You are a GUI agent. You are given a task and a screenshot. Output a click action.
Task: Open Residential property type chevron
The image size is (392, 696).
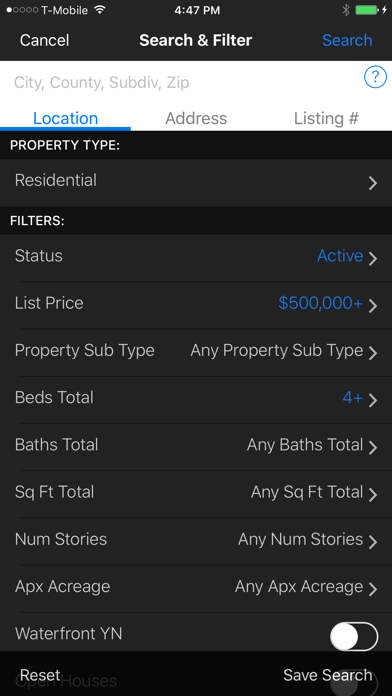tap(373, 183)
